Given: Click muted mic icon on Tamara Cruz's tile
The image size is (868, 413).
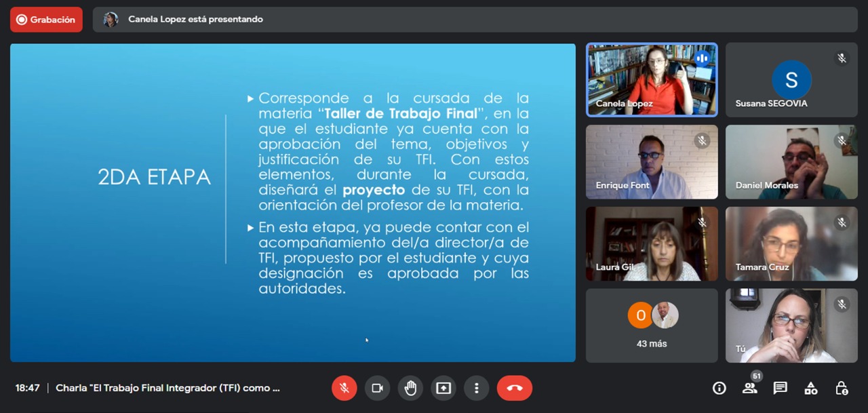Looking at the screenshot, I should point(842,222).
